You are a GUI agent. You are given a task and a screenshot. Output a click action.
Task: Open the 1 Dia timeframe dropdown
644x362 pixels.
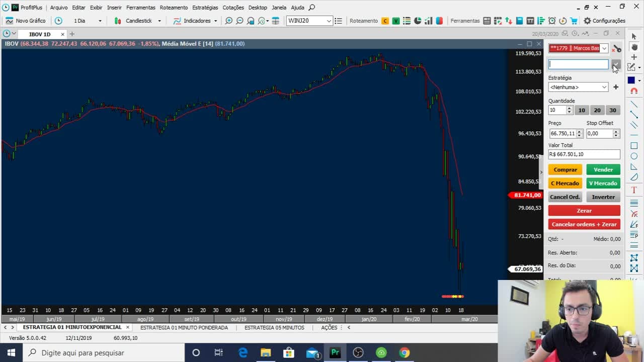tap(100, 21)
